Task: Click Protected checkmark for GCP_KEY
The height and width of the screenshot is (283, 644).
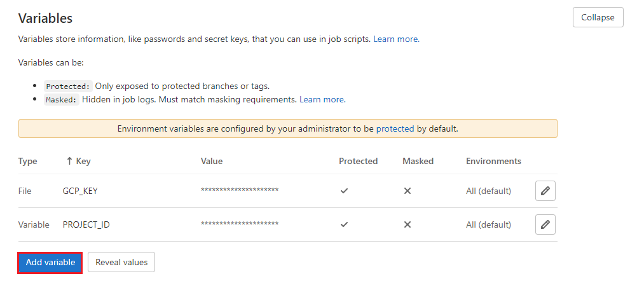Action: click(x=344, y=191)
